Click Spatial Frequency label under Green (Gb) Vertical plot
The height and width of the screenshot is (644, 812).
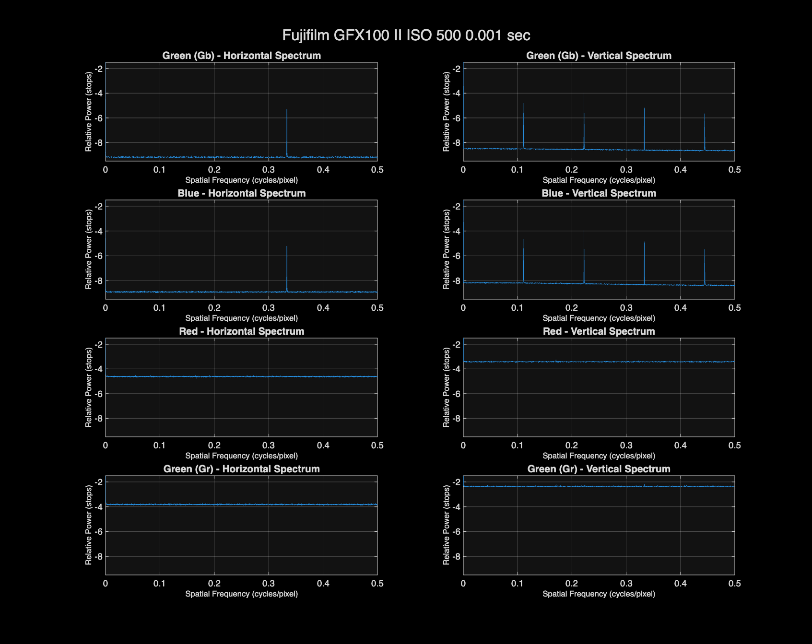tap(599, 180)
